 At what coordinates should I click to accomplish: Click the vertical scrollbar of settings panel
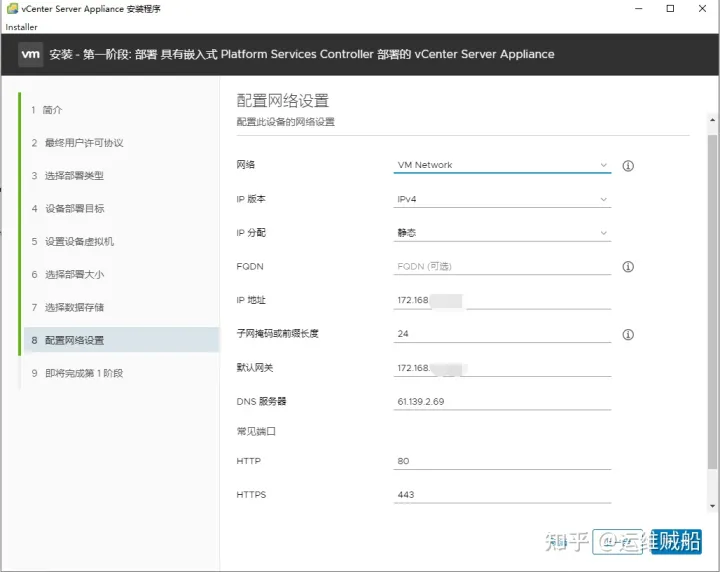712,300
